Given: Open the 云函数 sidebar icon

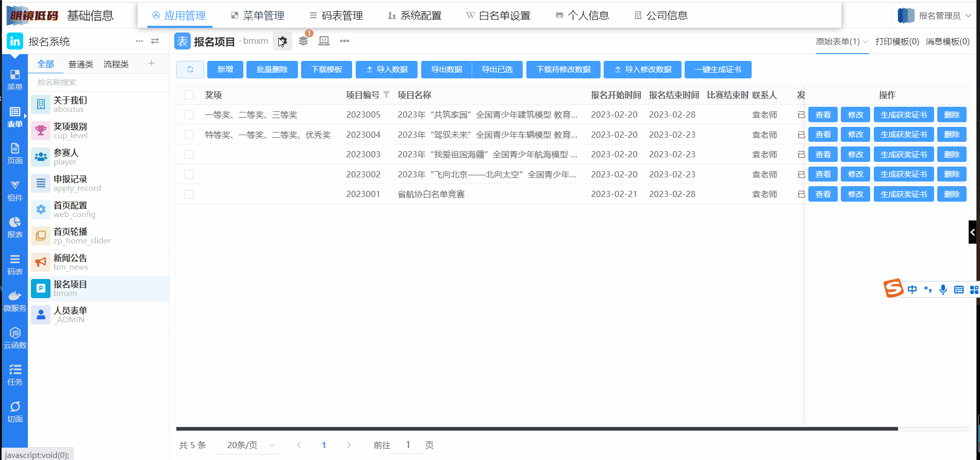Looking at the screenshot, I should [x=14, y=338].
